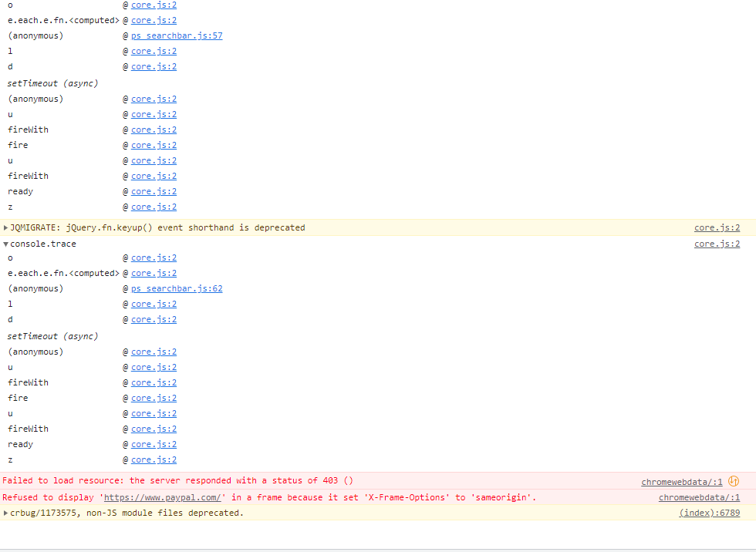Screen dimensions: 756x552
Task: Open core.js:2 link on the console.trace header row
Action: point(717,244)
